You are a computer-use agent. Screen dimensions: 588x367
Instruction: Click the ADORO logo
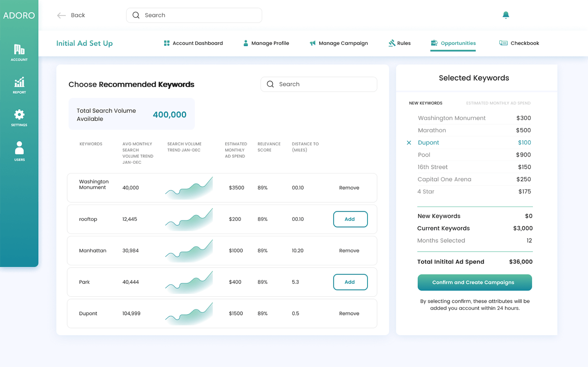[x=19, y=16]
